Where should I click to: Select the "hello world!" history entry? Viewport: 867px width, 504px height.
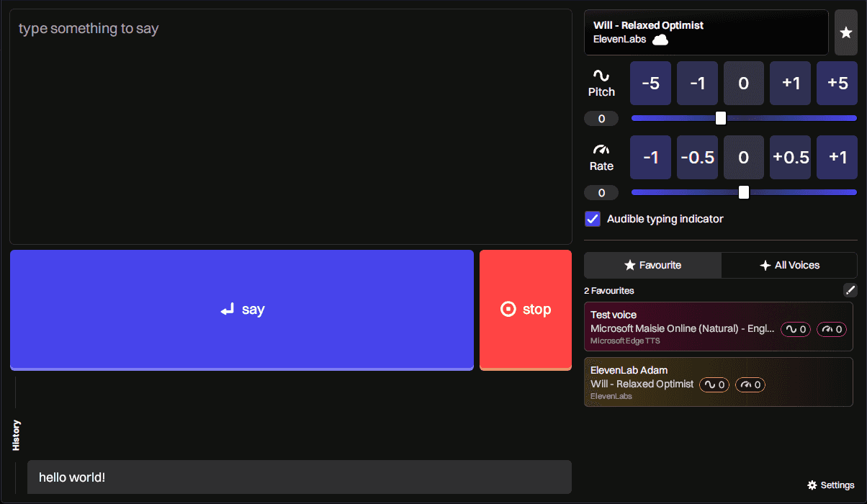coord(299,477)
